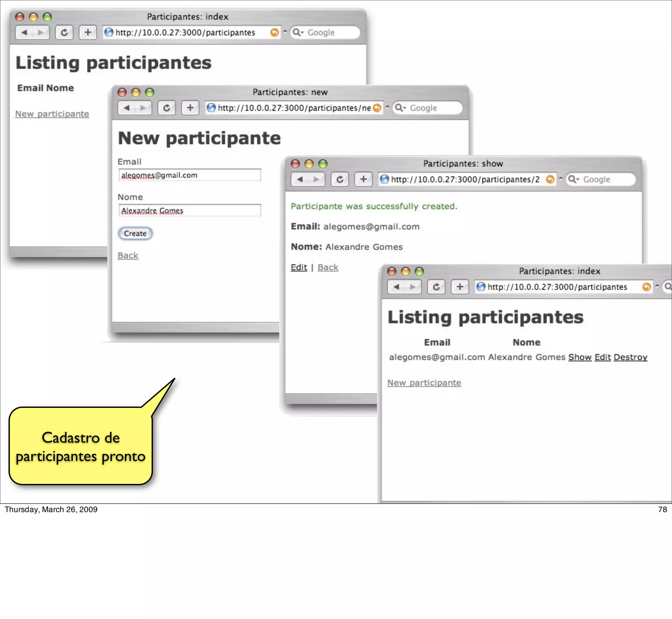672x619 pixels.
Task: Open search magnifier dropdown in Participantes: new window
Action: click(x=400, y=108)
